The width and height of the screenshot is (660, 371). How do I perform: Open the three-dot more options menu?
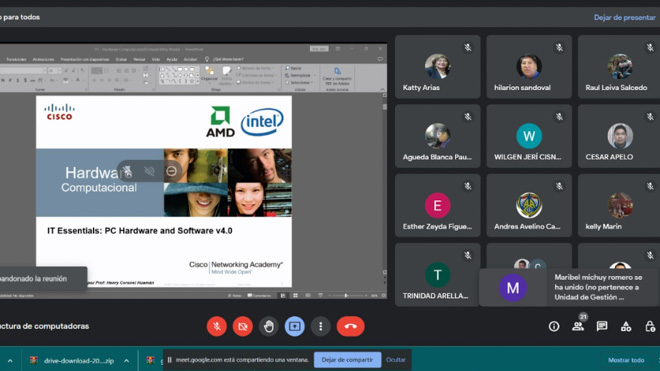coord(321,326)
